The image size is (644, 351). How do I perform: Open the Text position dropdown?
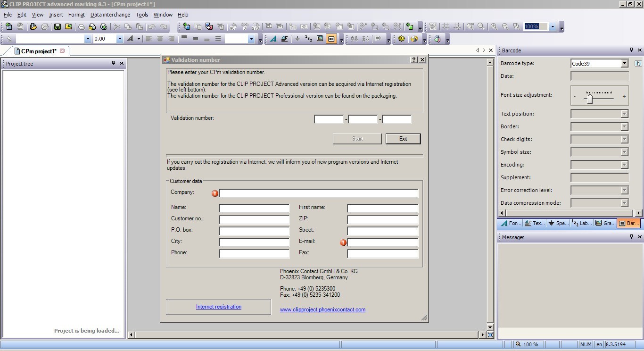(x=624, y=114)
